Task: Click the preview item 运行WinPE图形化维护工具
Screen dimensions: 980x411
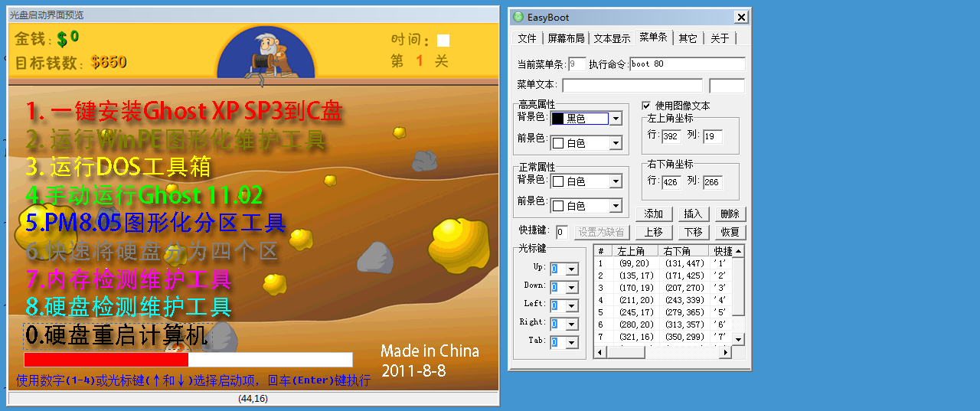Action: click(x=176, y=140)
